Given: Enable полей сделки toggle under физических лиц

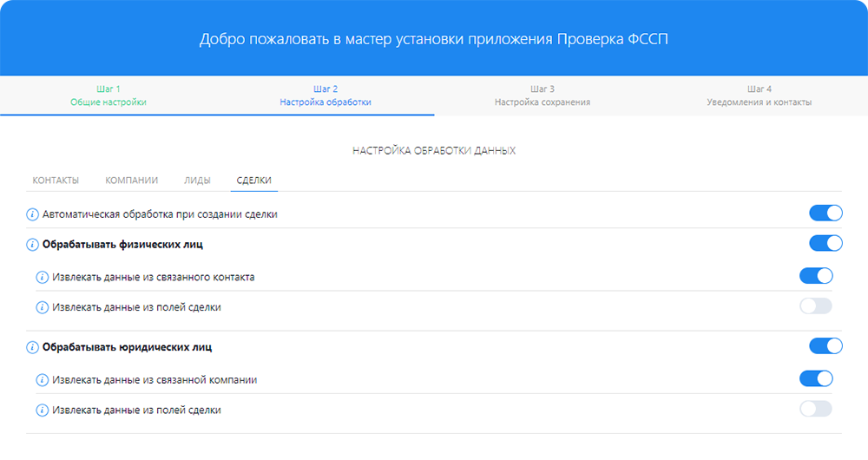Looking at the screenshot, I should pos(816,306).
